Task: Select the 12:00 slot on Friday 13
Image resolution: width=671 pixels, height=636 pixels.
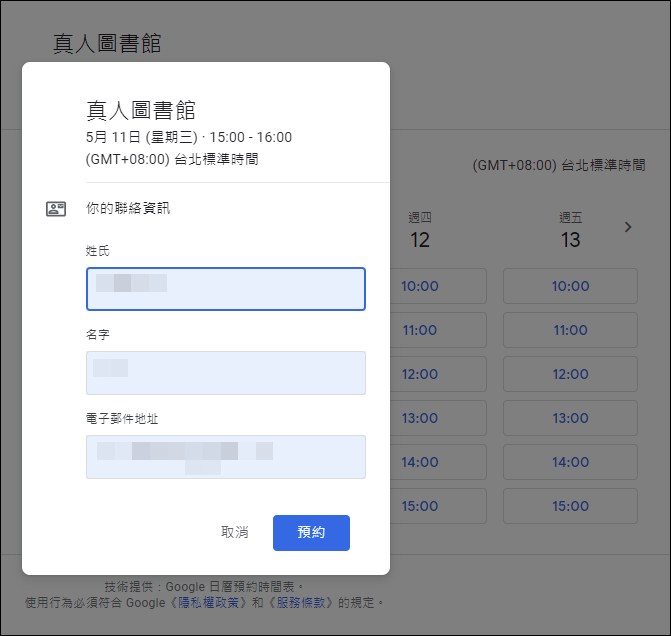Action: tap(570, 374)
